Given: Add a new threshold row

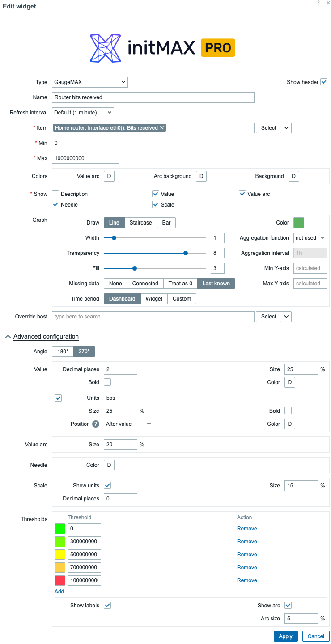Looking at the screenshot, I should [59, 591].
